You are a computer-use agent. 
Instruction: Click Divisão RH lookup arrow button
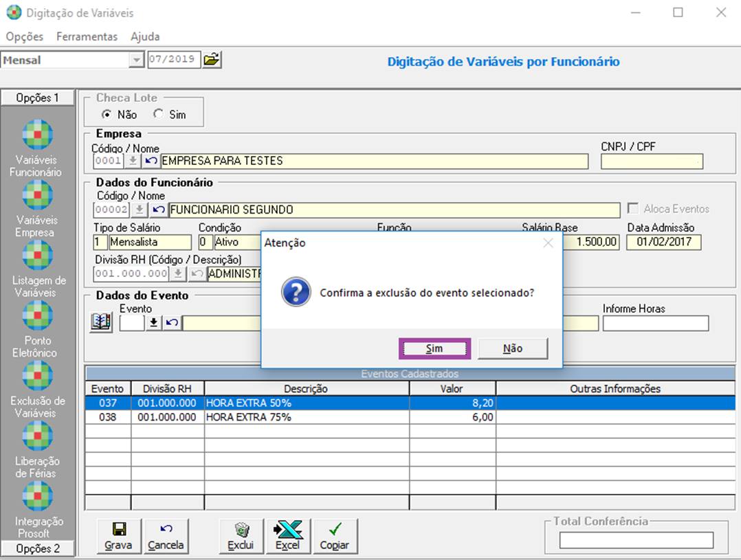pyautogui.click(x=178, y=273)
